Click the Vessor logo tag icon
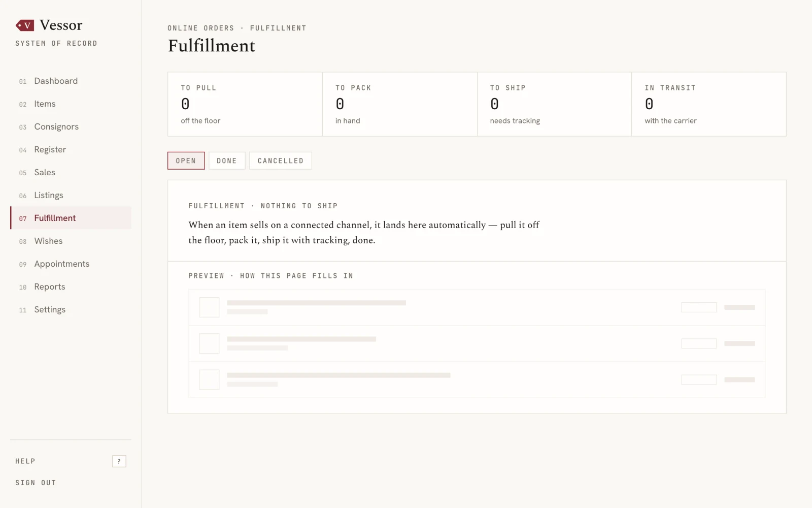812x508 pixels. click(x=25, y=25)
